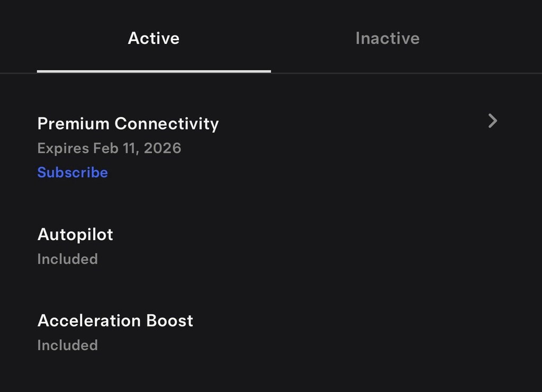Click the word Connectivity in first entry
Viewport: 542px width, 392px height.
coord(167,123)
